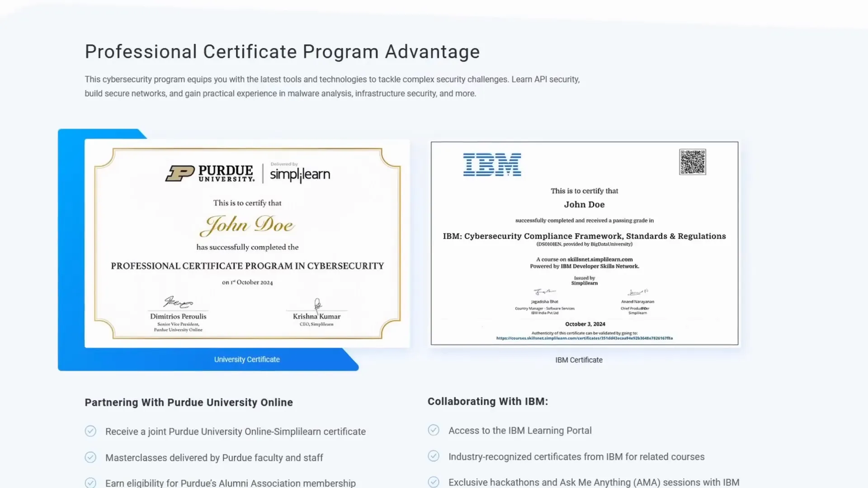Open the certificate validation URL on IBM certificate
The width and height of the screenshot is (868, 488).
pos(584,338)
